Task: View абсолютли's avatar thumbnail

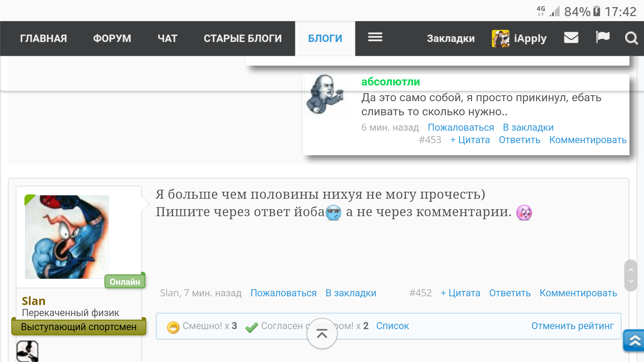Action: click(x=325, y=95)
